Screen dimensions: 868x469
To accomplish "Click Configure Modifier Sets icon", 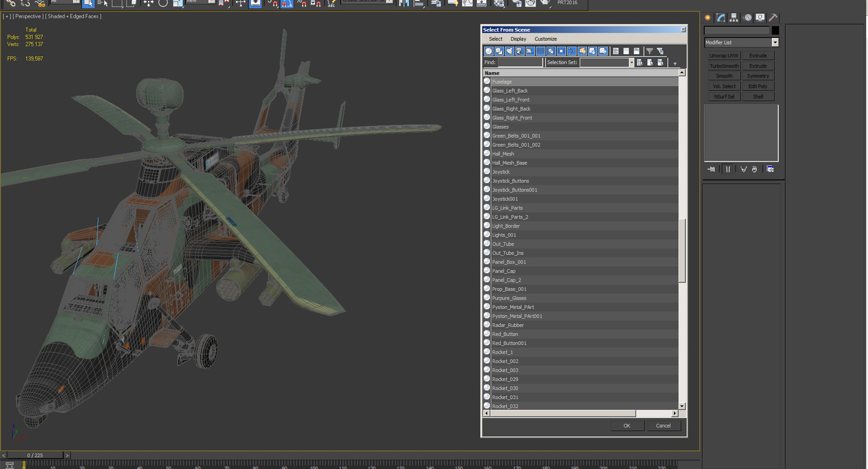I will (771, 169).
